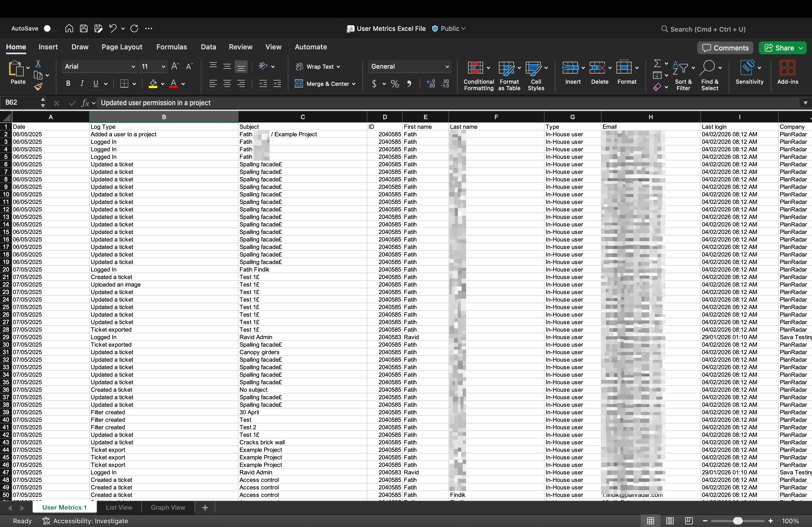Toggle Bold formatting
812x527 pixels.
68,83
